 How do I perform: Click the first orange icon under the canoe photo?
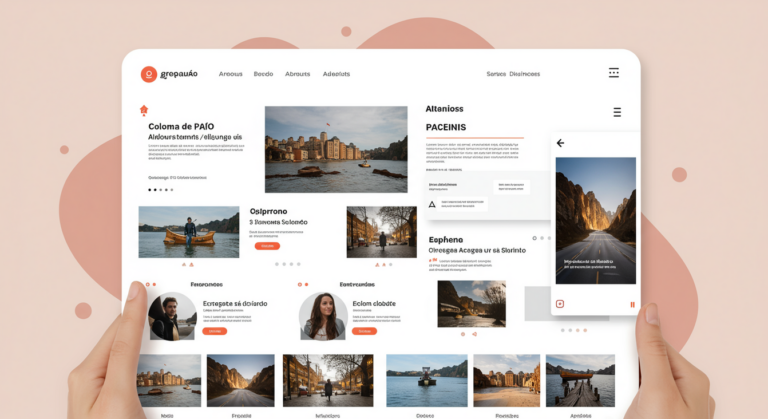tap(184, 264)
